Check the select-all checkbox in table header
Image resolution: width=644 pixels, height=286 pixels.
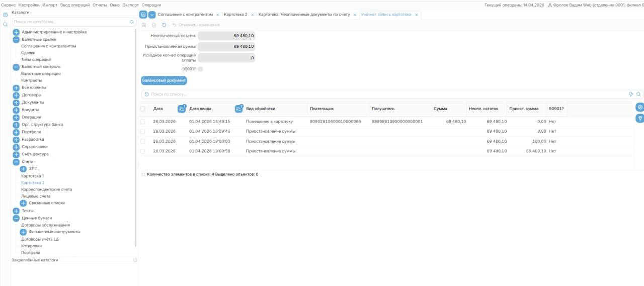143,109
